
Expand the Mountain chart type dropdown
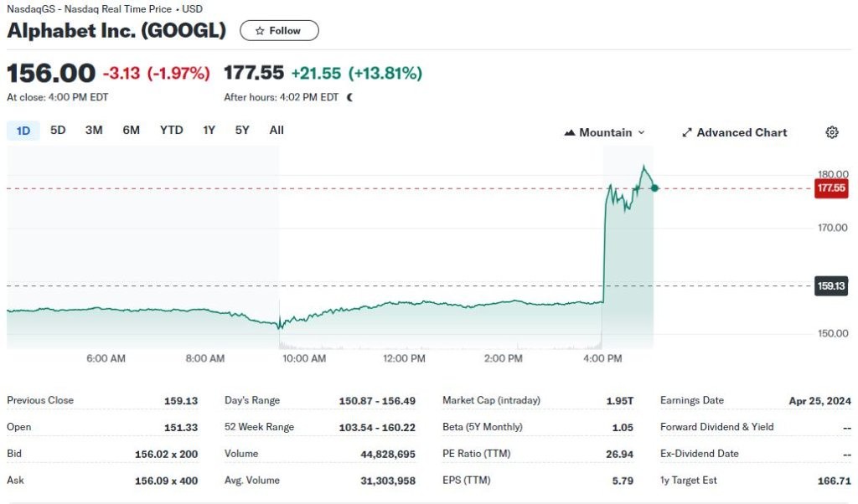[641, 132]
